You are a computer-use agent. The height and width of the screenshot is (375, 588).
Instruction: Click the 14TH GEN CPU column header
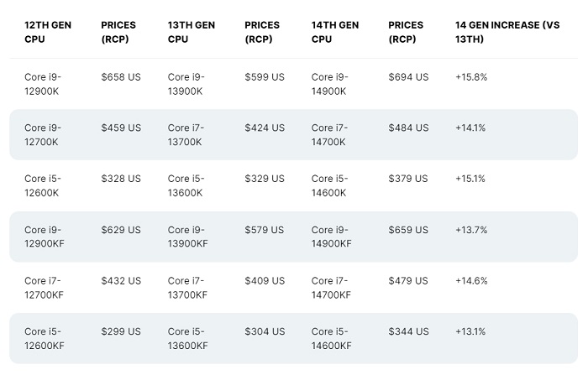[335, 32]
